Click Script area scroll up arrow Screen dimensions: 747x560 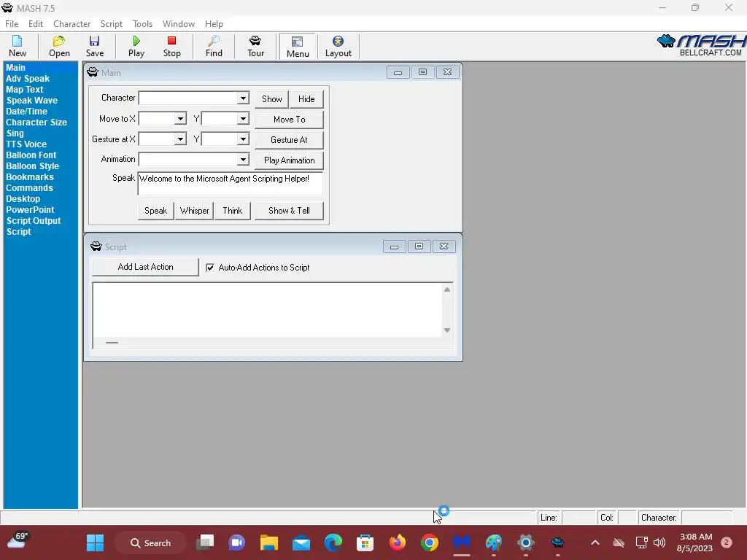[x=447, y=289]
